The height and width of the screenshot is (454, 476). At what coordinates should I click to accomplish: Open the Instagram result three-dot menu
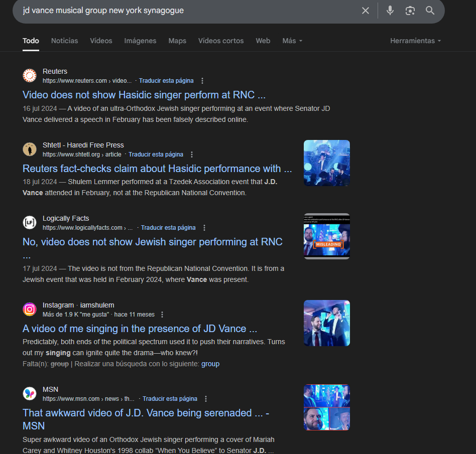(162, 315)
